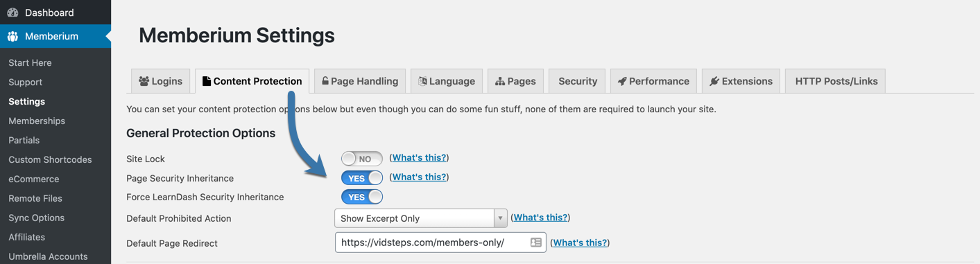Click the translate icon on Language tab
Screen dimensions: 980x264
(422, 81)
